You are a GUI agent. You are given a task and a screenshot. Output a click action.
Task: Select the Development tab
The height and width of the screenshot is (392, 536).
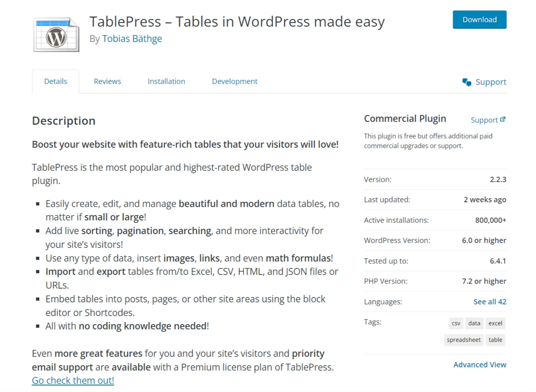(x=234, y=81)
